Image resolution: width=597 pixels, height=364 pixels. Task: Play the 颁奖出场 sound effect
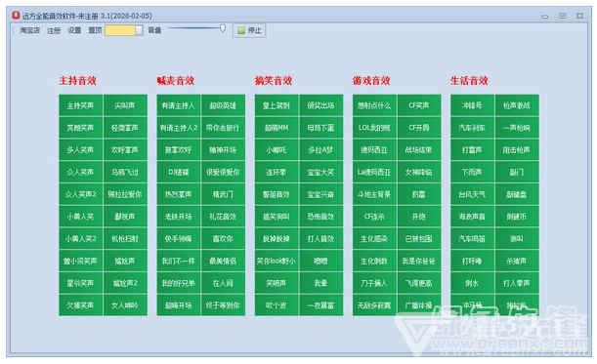click(320, 105)
